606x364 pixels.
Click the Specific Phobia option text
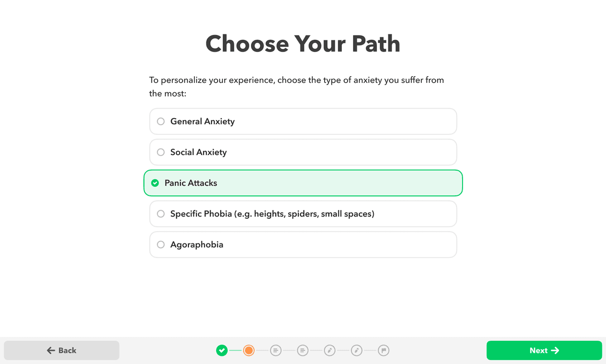click(x=272, y=214)
